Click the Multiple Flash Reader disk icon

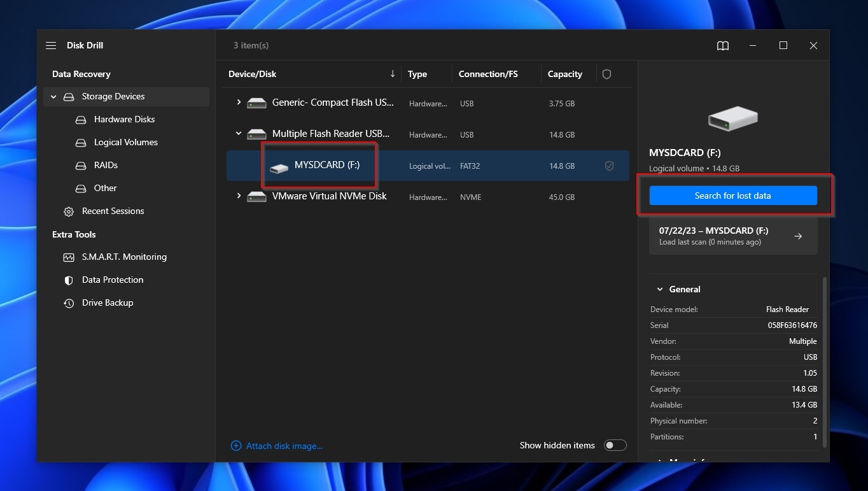tap(256, 134)
